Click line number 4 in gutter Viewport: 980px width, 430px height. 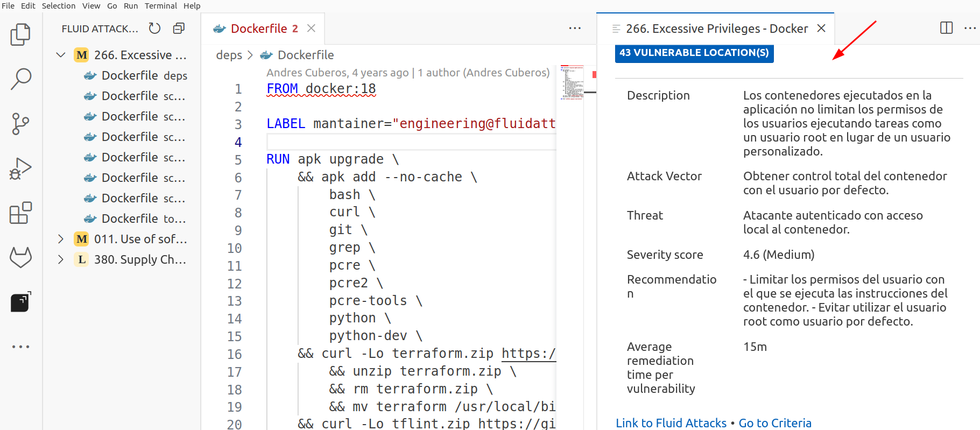coord(238,142)
